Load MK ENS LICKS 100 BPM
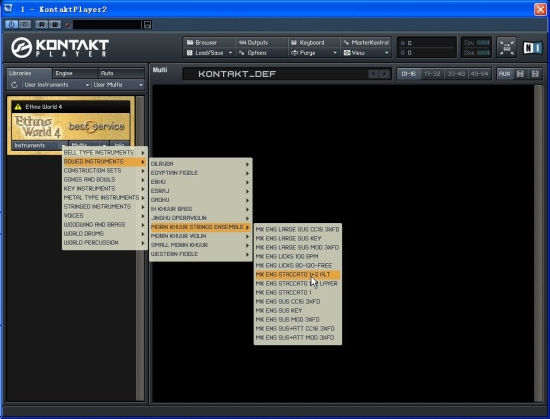 coord(297,256)
